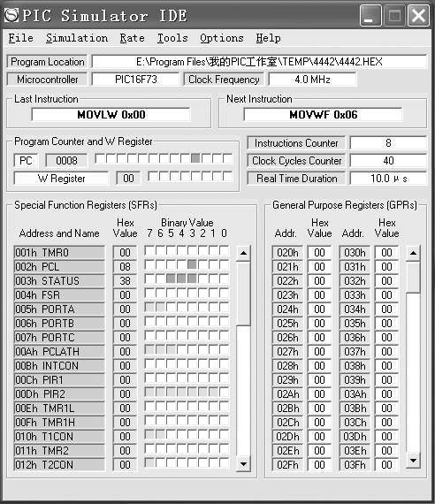The height and width of the screenshot is (504, 435).
Task: Select the 002h PCL register row
Action: click(x=59, y=267)
